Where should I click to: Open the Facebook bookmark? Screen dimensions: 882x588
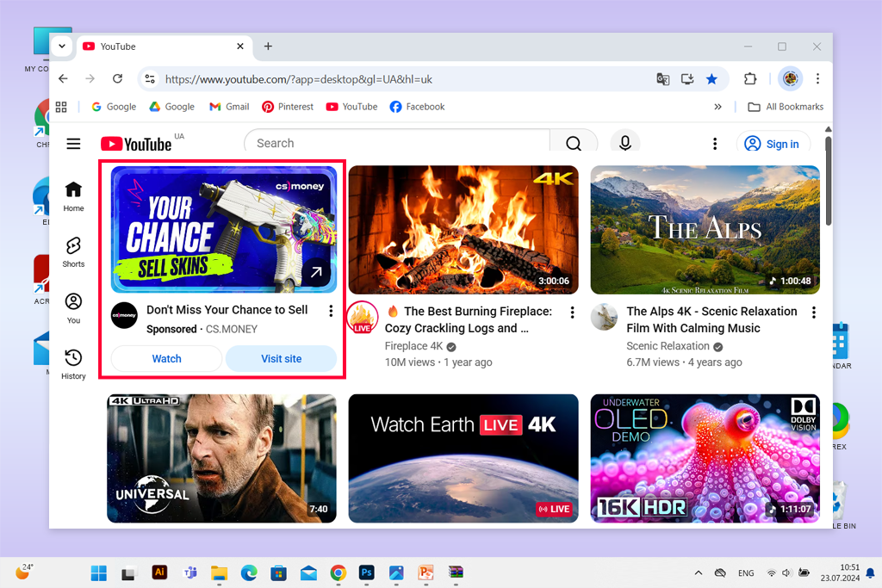pyautogui.click(x=417, y=107)
